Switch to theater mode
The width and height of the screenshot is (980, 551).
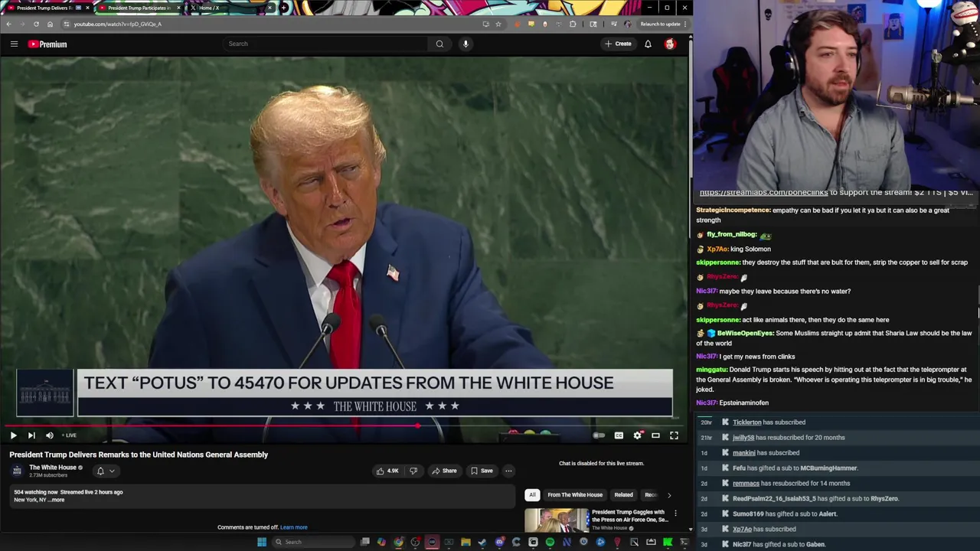(655, 435)
